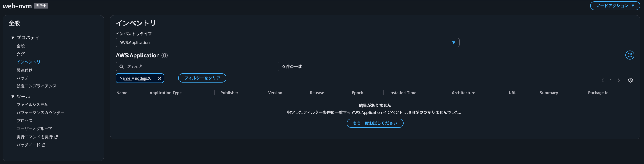Click the Package Id column header
The width and height of the screenshot is (644, 164).
[x=598, y=93]
